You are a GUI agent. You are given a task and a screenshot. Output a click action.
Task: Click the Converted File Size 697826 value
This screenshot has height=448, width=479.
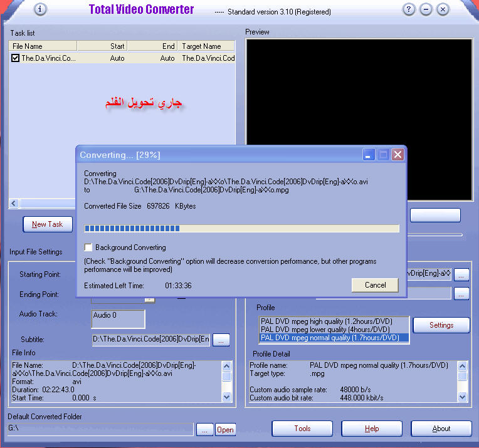pos(158,206)
